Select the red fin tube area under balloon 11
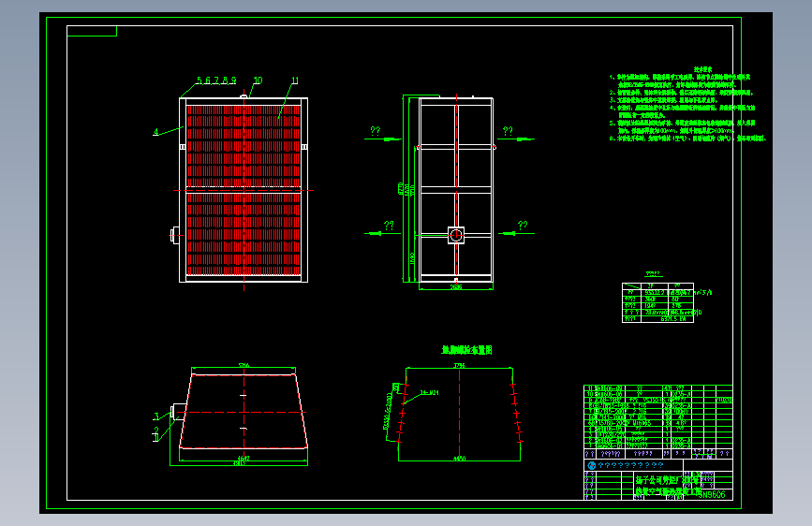This screenshot has height=526, width=812. pos(244,191)
